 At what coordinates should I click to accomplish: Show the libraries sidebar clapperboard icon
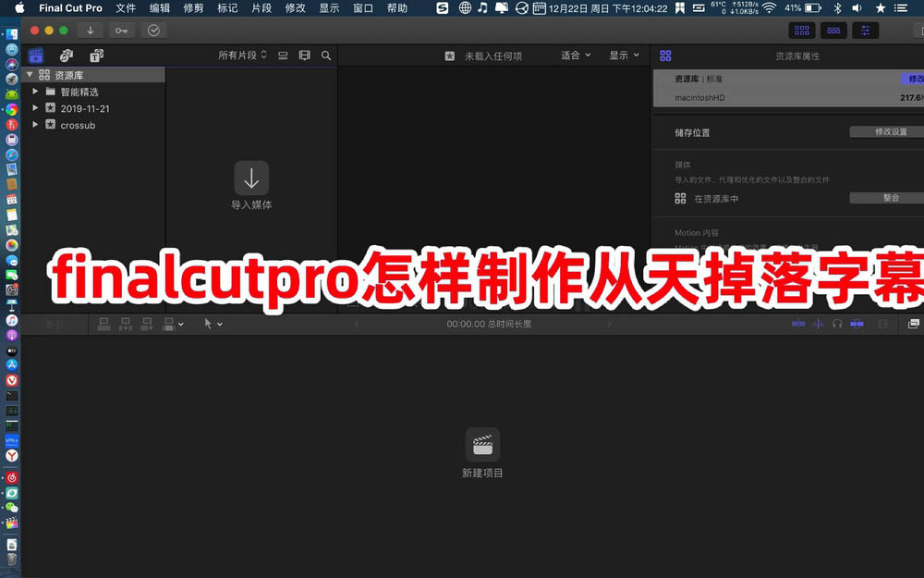[x=36, y=55]
